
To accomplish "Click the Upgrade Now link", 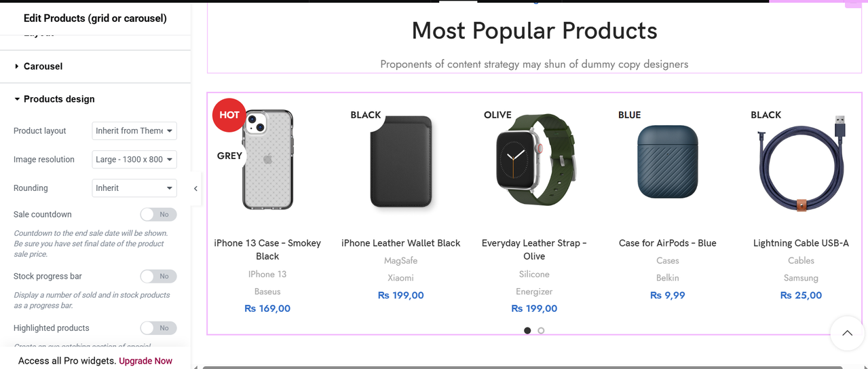I will click(145, 361).
